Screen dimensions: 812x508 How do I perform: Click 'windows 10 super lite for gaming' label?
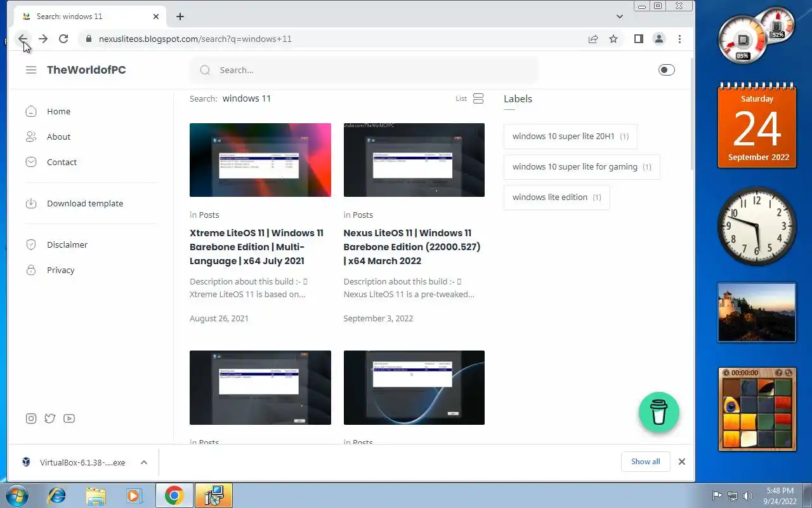(x=582, y=167)
